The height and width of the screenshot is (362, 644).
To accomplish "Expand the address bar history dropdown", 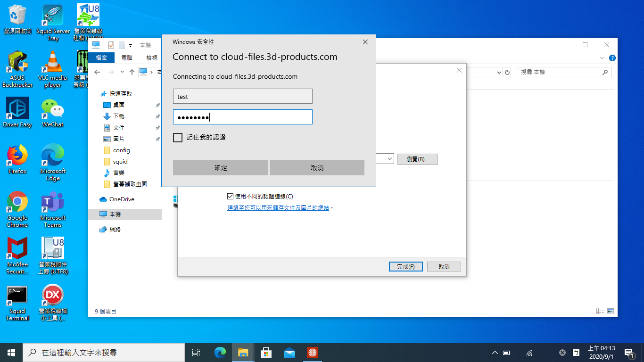I will click(499, 73).
